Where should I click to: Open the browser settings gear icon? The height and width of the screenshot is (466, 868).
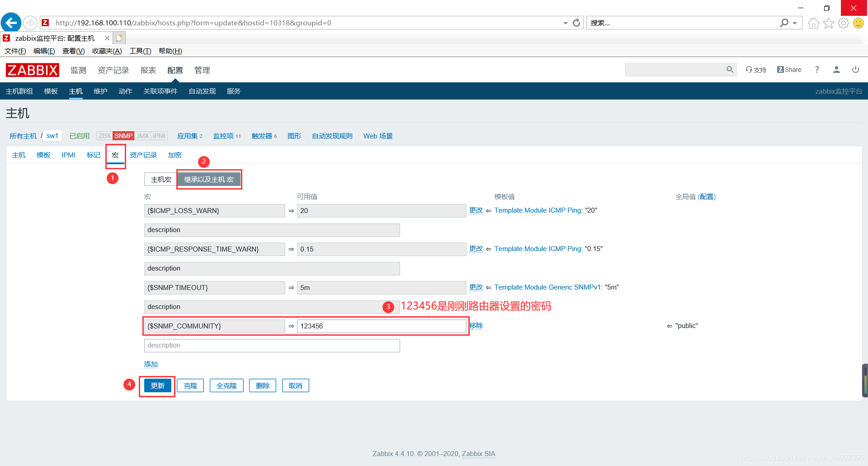[x=843, y=23]
